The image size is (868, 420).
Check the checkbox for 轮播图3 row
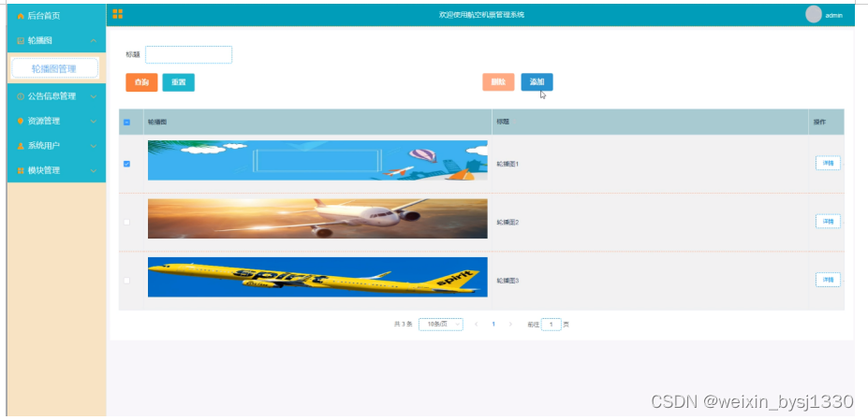tap(126, 281)
